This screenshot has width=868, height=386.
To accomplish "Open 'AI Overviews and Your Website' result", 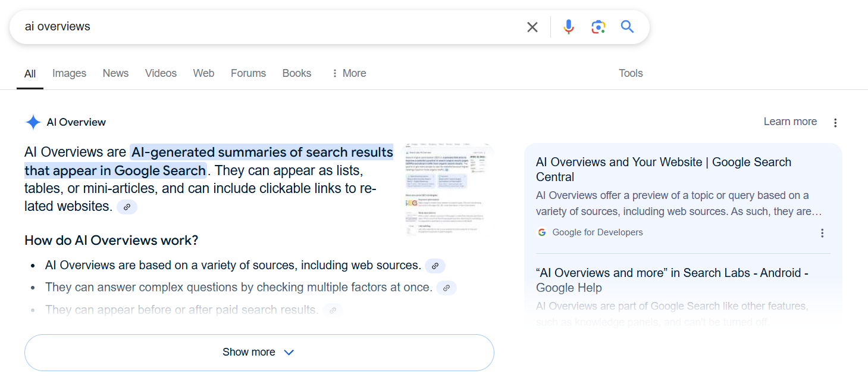I will (x=663, y=170).
